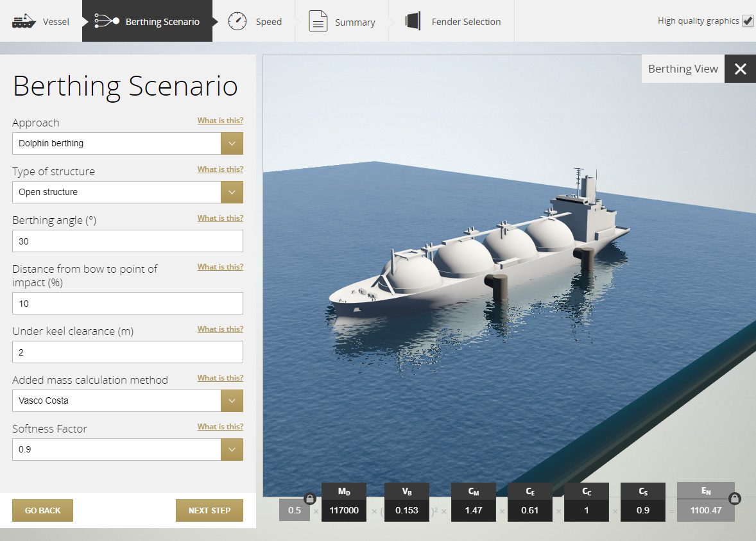Open 'What is this?' for Berthing angle
This screenshot has width=756, height=541.
220,218
